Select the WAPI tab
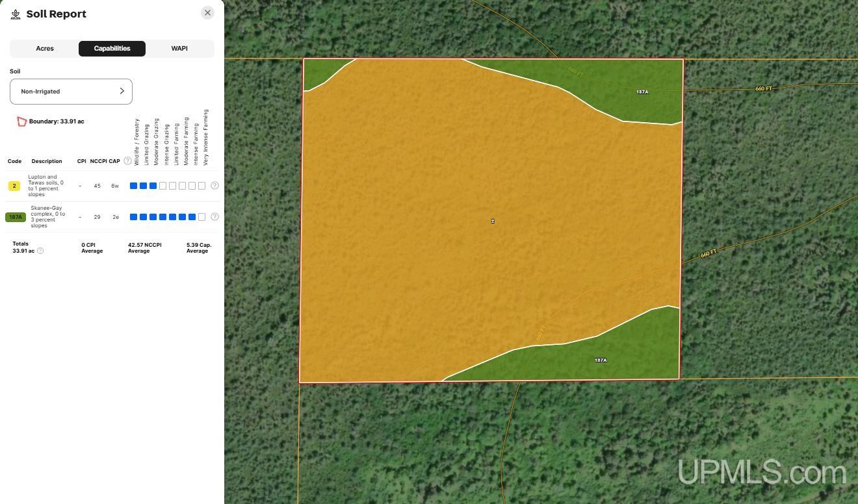 pos(179,49)
